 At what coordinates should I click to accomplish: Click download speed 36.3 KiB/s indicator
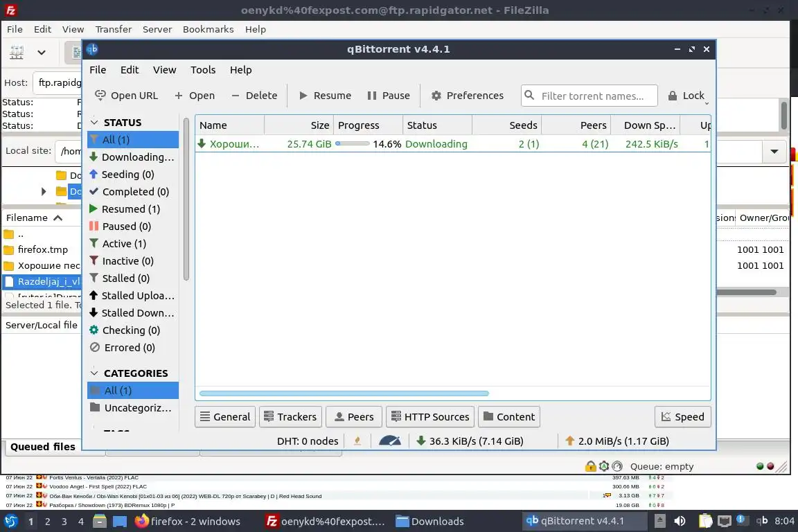point(469,441)
